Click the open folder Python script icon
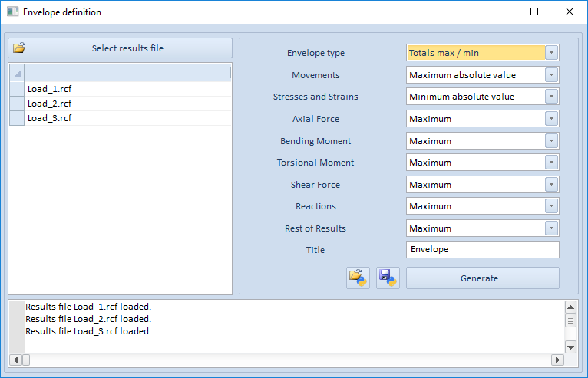The width and height of the screenshot is (588, 378). coord(358,278)
